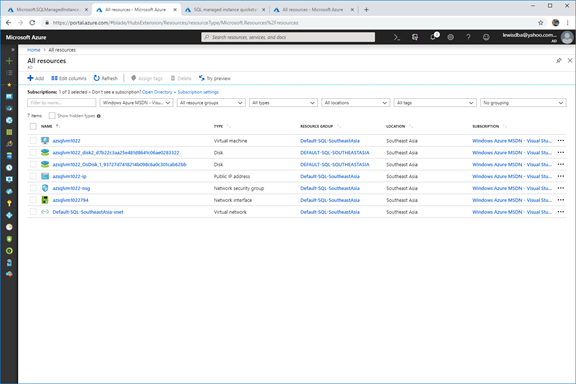The width and height of the screenshot is (576, 384).
Task: Click Home in the breadcrumb
Action: [33, 50]
